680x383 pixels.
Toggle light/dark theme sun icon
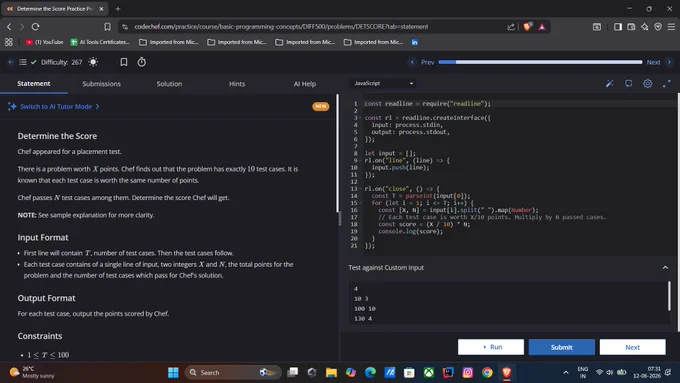pos(93,62)
